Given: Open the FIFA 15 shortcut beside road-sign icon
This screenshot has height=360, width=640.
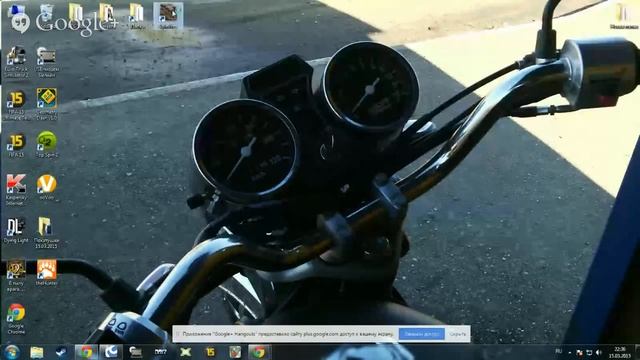Looking at the screenshot, I should click(16, 104).
